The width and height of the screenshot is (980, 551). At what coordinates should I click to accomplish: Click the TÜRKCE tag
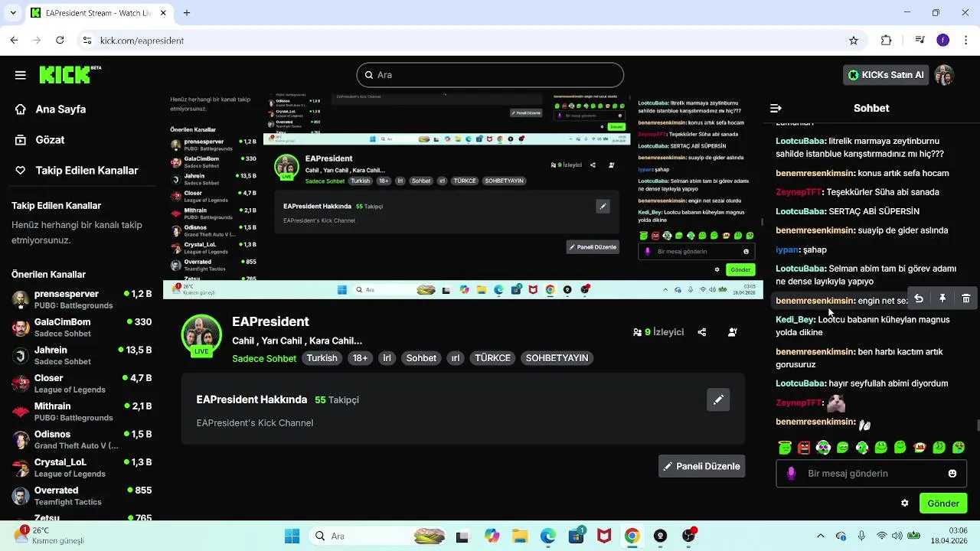(x=492, y=358)
